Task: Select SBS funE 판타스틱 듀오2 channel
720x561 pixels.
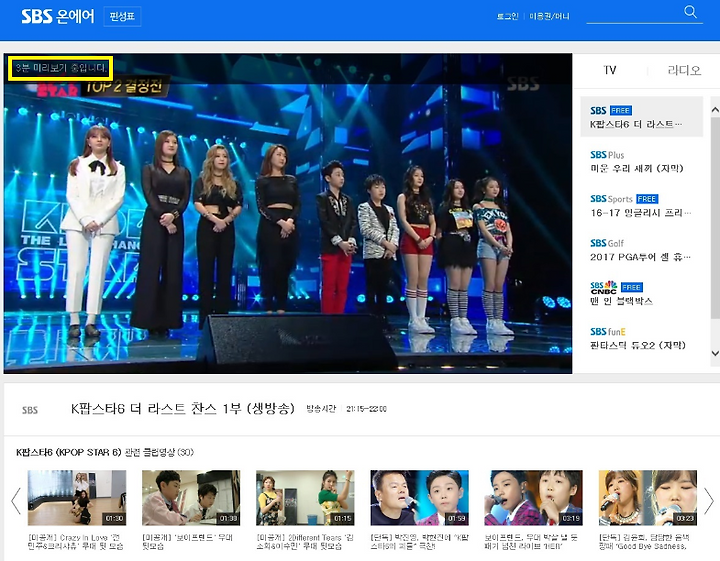Action: pos(641,338)
